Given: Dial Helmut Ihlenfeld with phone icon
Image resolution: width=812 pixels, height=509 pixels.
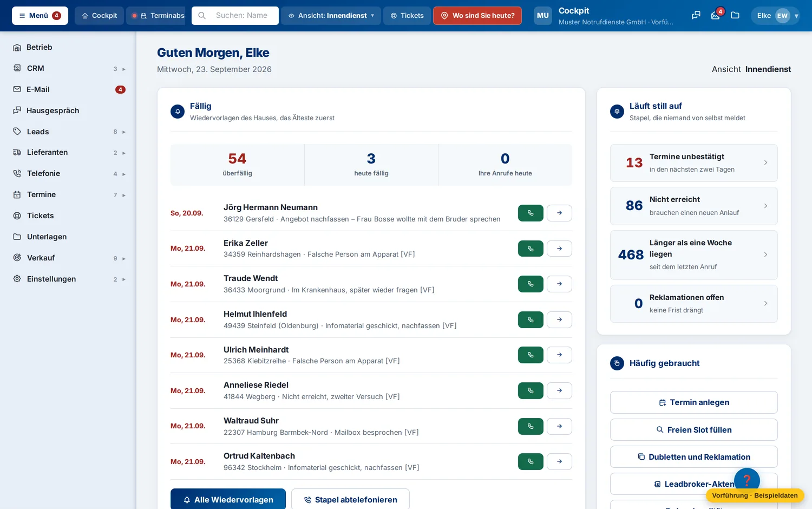Looking at the screenshot, I should pos(531,319).
